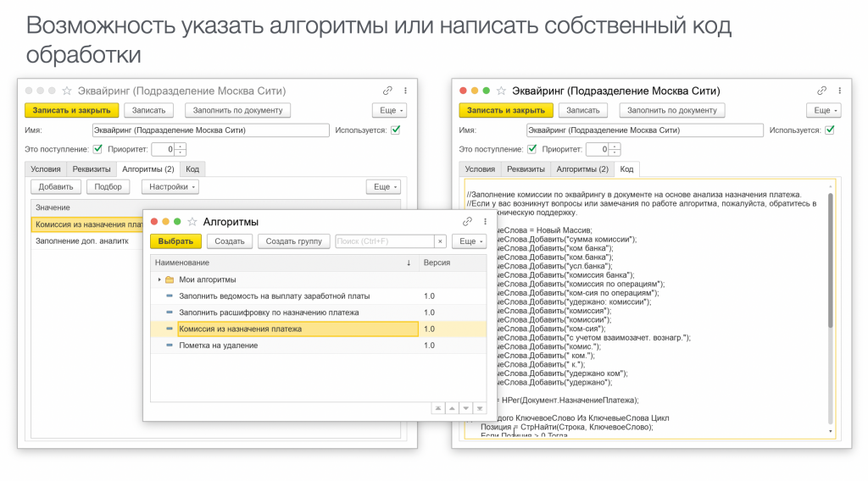Open three-dot menu in left Эквайринг window
Viewport: 868px width, 481px height.
(x=405, y=91)
